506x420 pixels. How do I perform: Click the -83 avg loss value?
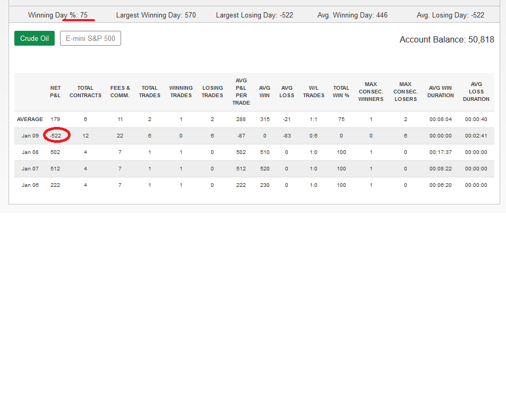287,136
